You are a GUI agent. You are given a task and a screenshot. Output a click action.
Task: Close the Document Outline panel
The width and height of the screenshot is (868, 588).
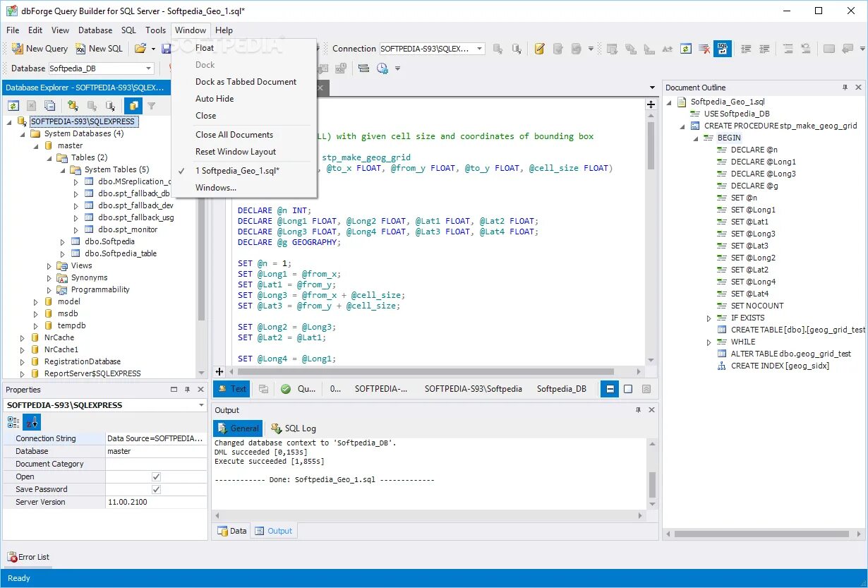(859, 88)
